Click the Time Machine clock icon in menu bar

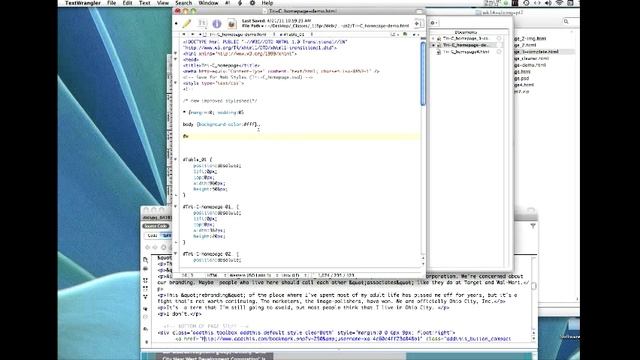point(526,3)
